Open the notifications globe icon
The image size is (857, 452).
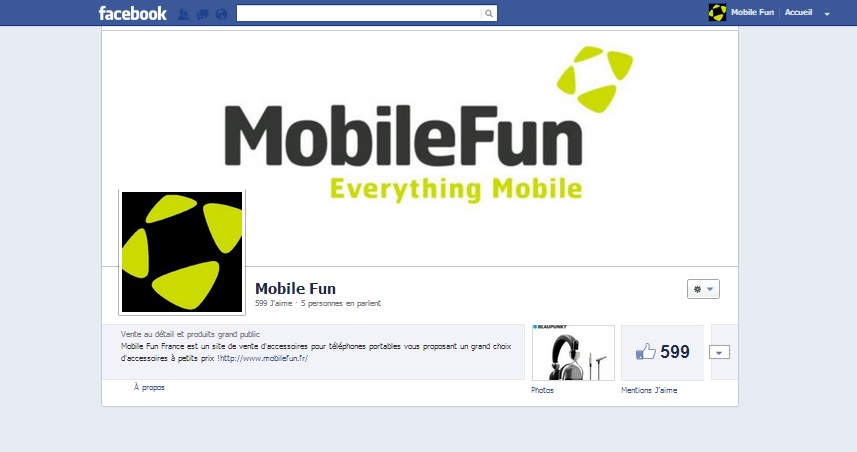coord(221,14)
